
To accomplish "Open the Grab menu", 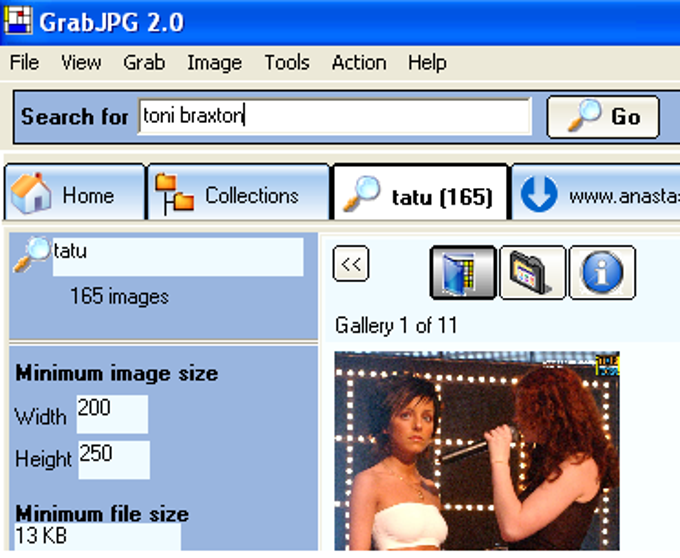I will click(144, 62).
